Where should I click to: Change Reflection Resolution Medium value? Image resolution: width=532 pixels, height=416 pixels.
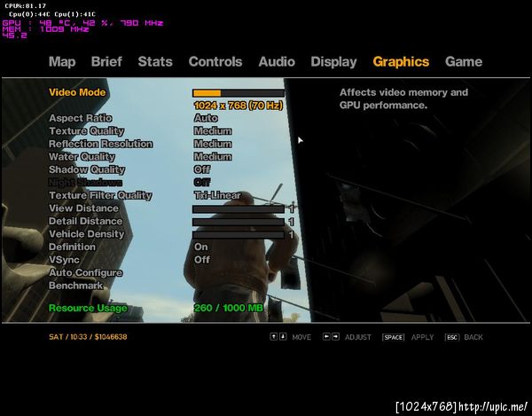(213, 144)
